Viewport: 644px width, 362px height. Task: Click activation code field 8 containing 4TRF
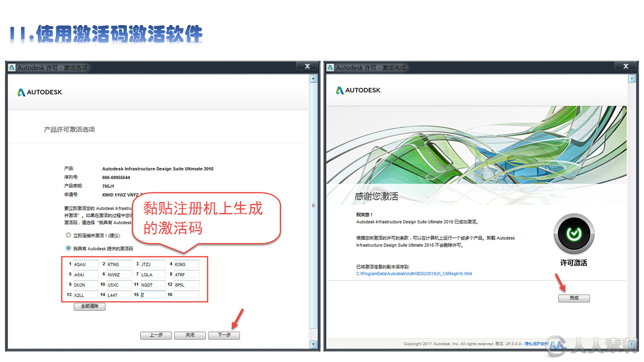187,275
